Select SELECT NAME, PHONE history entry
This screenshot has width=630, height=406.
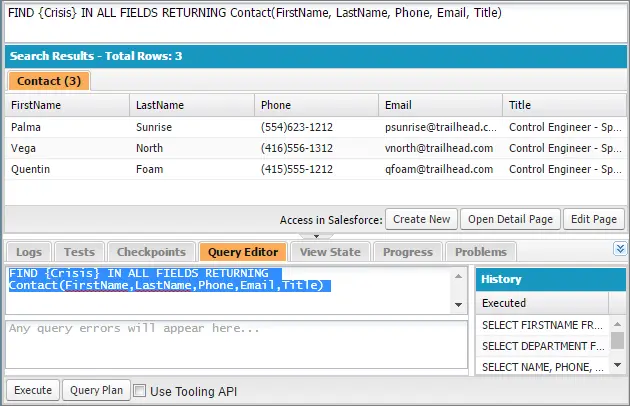click(542, 367)
